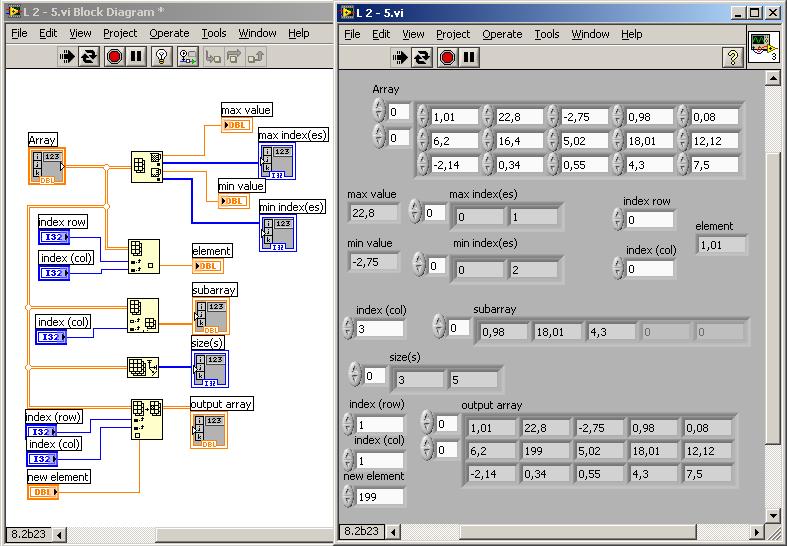Screen dimensions: 787x546
Task: Open Tools menu in Block Diagram window
Action: tap(214, 33)
